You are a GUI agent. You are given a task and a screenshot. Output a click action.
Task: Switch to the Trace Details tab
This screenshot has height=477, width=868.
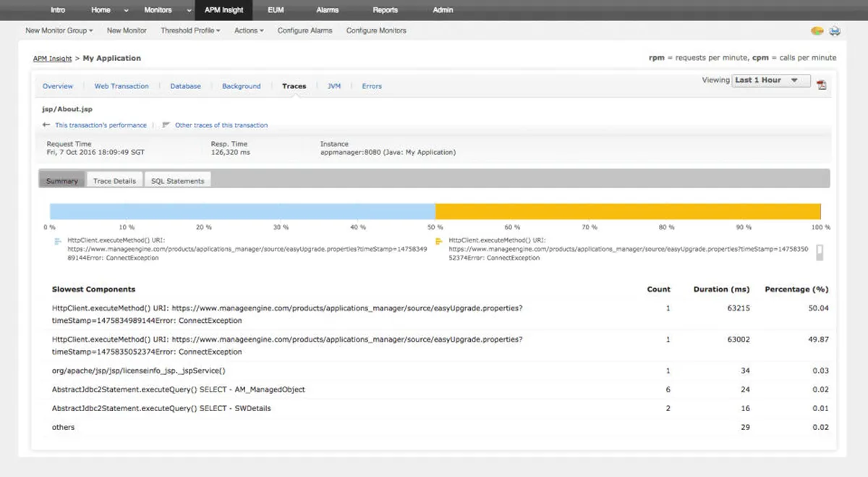click(114, 181)
